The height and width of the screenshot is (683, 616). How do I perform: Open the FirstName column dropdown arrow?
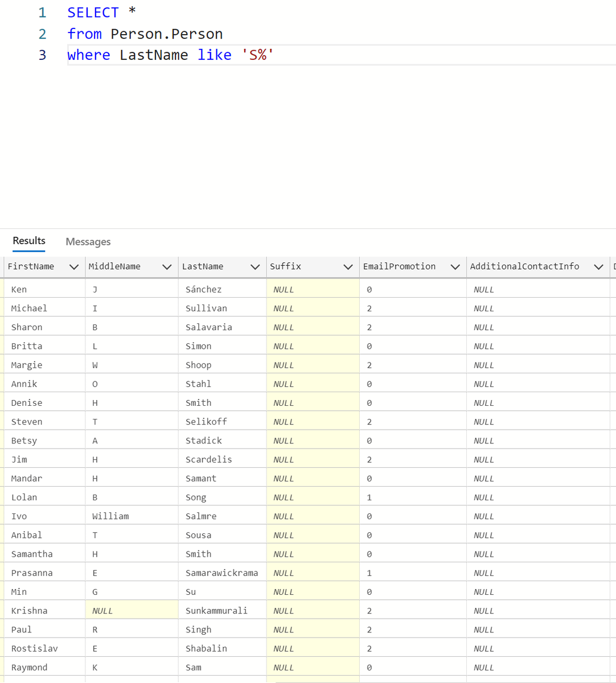[74, 267]
